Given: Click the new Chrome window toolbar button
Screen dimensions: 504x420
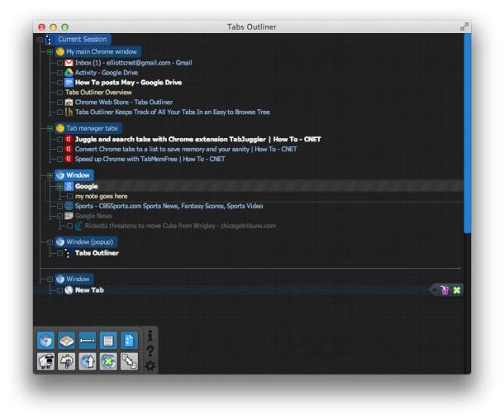Looking at the screenshot, I should pos(45,341).
